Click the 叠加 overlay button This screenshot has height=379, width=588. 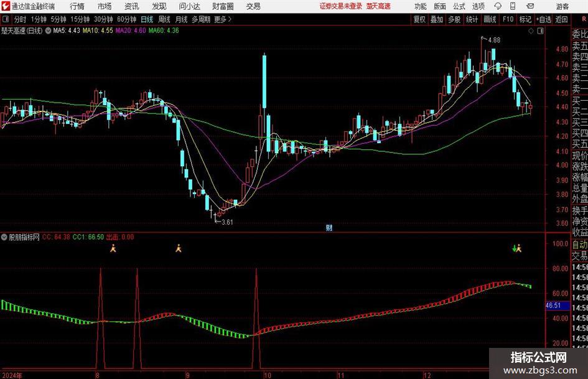click(437, 19)
